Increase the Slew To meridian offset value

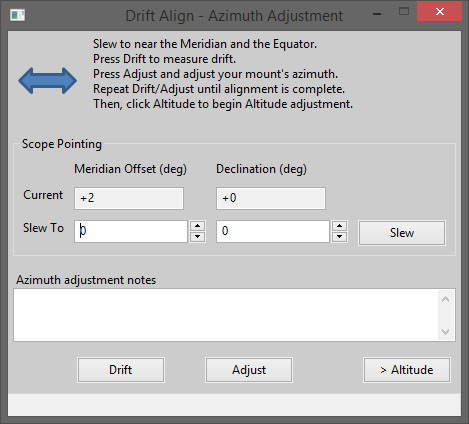(198, 226)
